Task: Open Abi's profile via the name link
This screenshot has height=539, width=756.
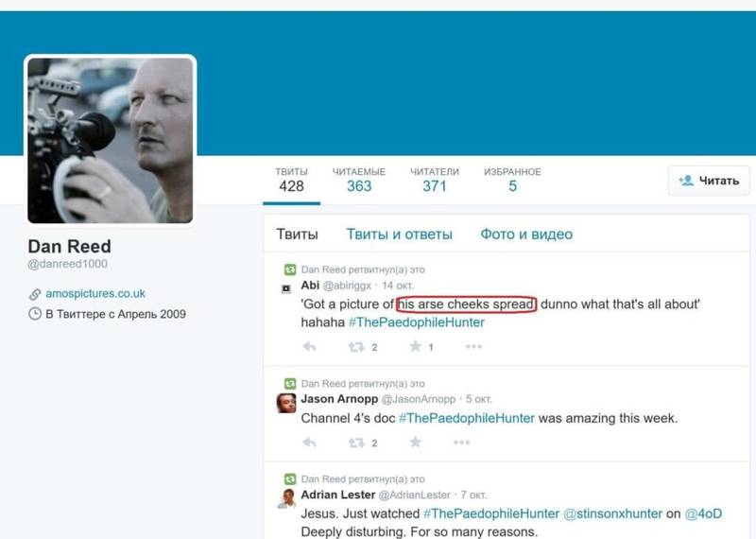Action: pos(310,286)
